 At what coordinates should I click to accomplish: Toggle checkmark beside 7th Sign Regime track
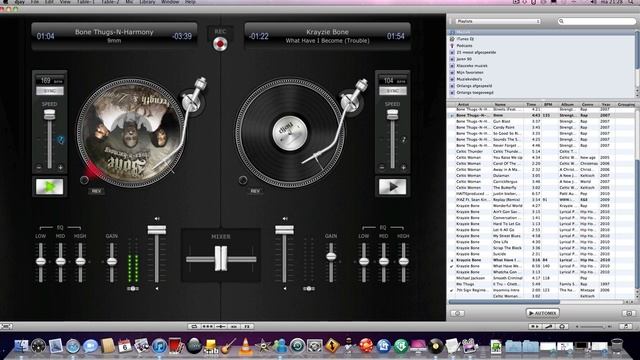tap(451, 290)
